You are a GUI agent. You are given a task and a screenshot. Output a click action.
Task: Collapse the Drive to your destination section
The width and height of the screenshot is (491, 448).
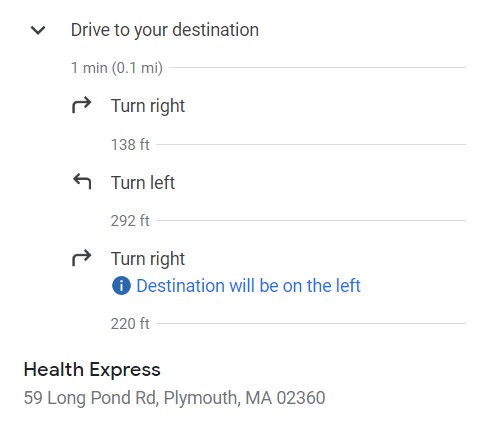coord(38,30)
